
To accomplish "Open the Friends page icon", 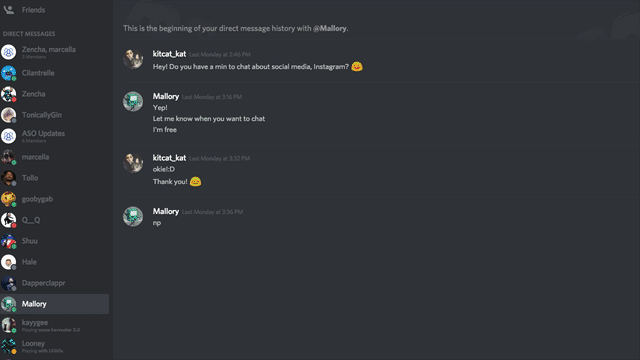I will tap(9, 10).
